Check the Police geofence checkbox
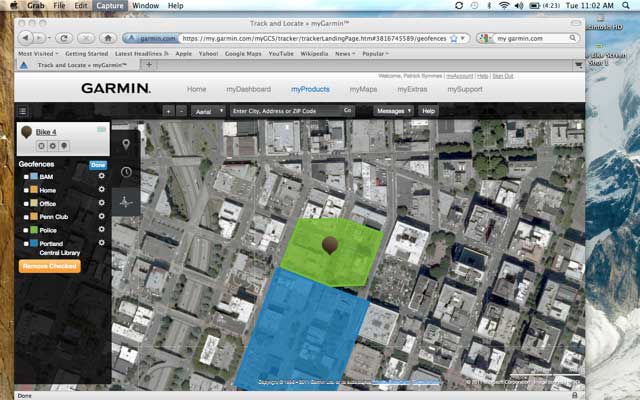 (x=26, y=230)
